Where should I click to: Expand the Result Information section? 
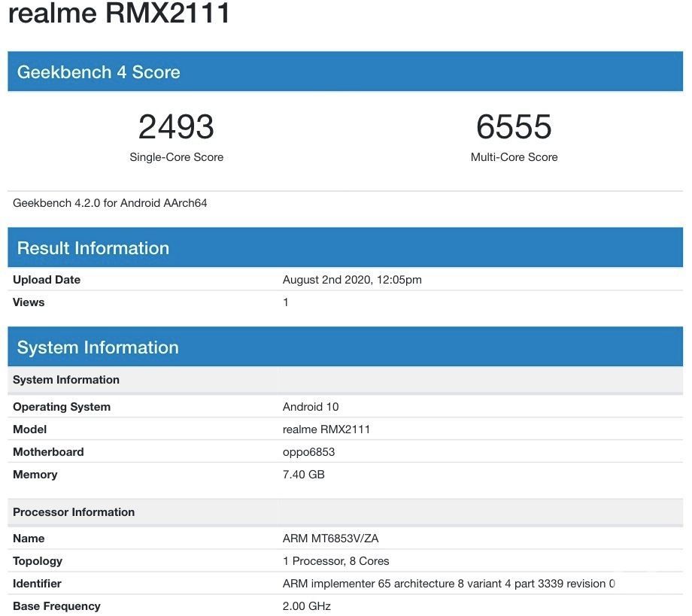coord(93,247)
